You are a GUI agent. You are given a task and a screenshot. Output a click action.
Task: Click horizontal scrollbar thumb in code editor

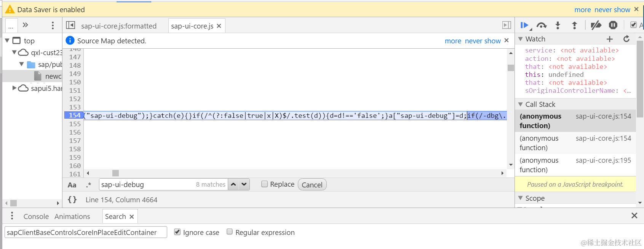(x=116, y=173)
